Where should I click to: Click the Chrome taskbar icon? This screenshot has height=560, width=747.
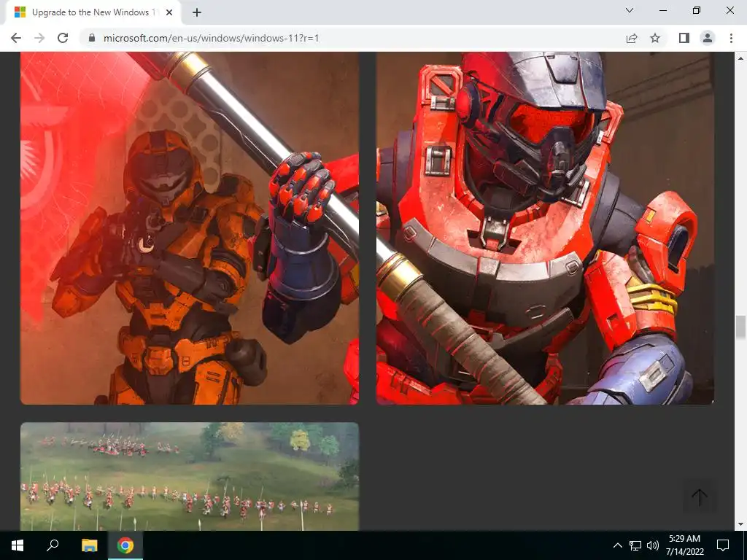click(x=125, y=545)
